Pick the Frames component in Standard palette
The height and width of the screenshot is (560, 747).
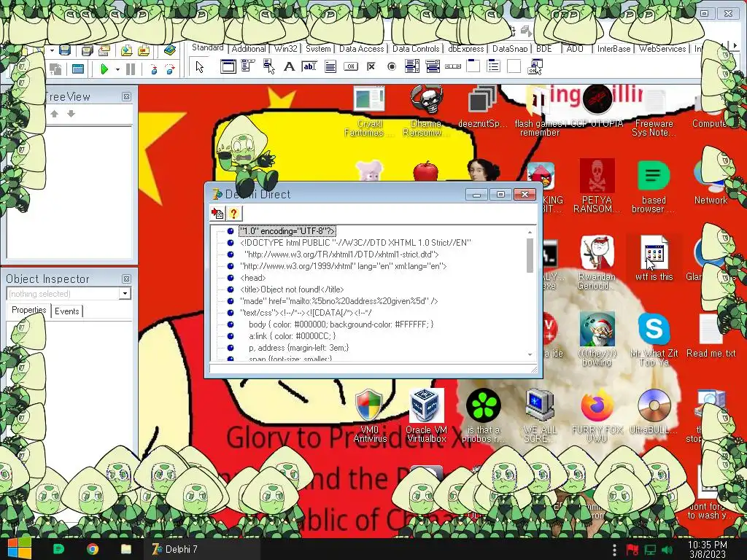pyautogui.click(x=228, y=66)
